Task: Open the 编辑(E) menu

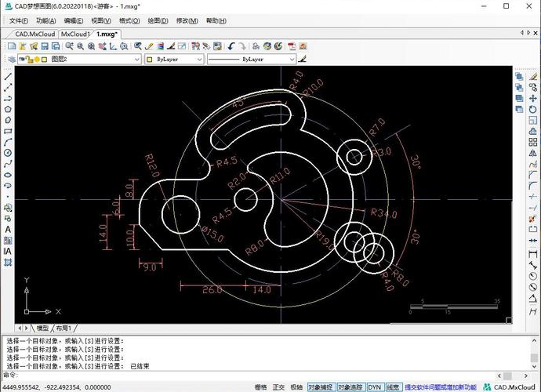Action: point(74,20)
